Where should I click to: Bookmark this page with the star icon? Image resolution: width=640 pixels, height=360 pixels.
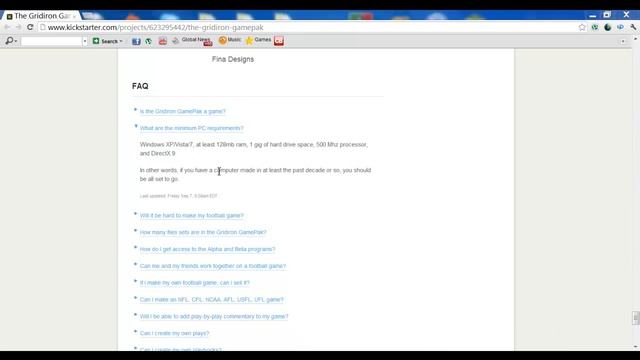tap(582, 27)
